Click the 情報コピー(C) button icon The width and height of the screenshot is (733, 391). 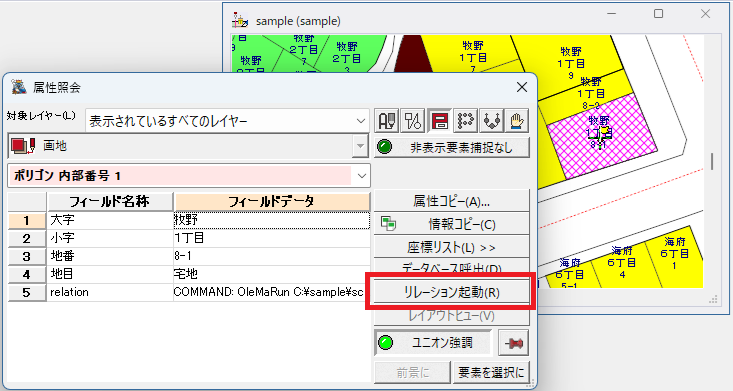click(388, 224)
